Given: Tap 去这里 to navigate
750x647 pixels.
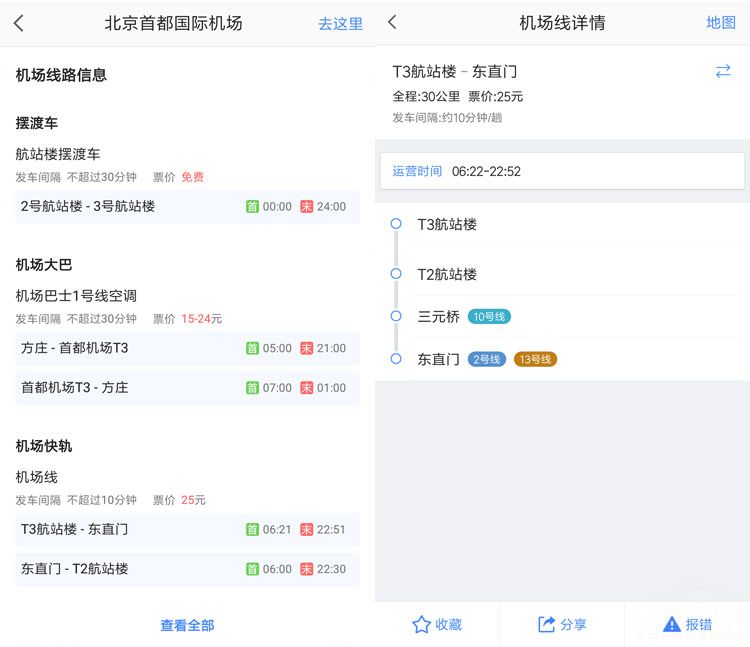Looking at the screenshot, I should coord(340,23).
